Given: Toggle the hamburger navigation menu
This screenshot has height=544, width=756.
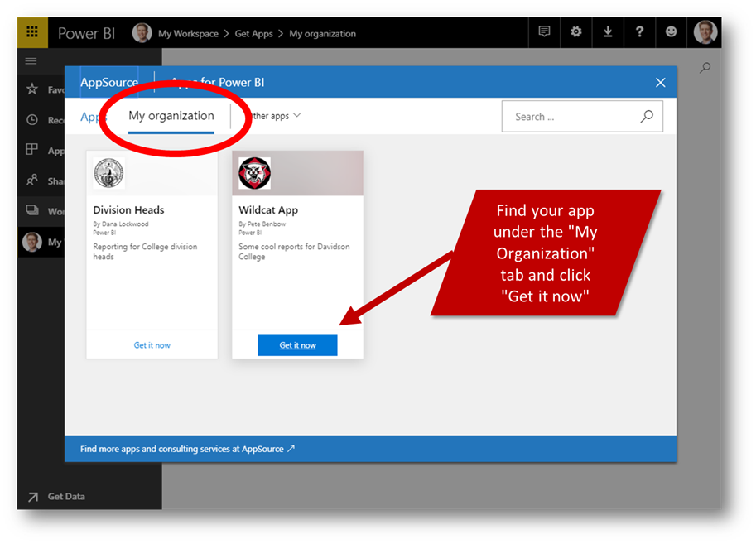Looking at the screenshot, I should click(x=31, y=60).
